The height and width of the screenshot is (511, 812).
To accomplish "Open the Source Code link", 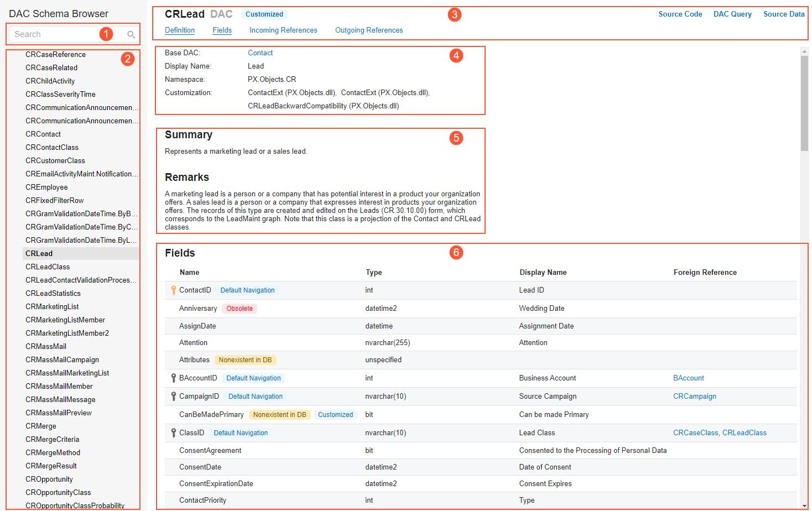I will [680, 14].
